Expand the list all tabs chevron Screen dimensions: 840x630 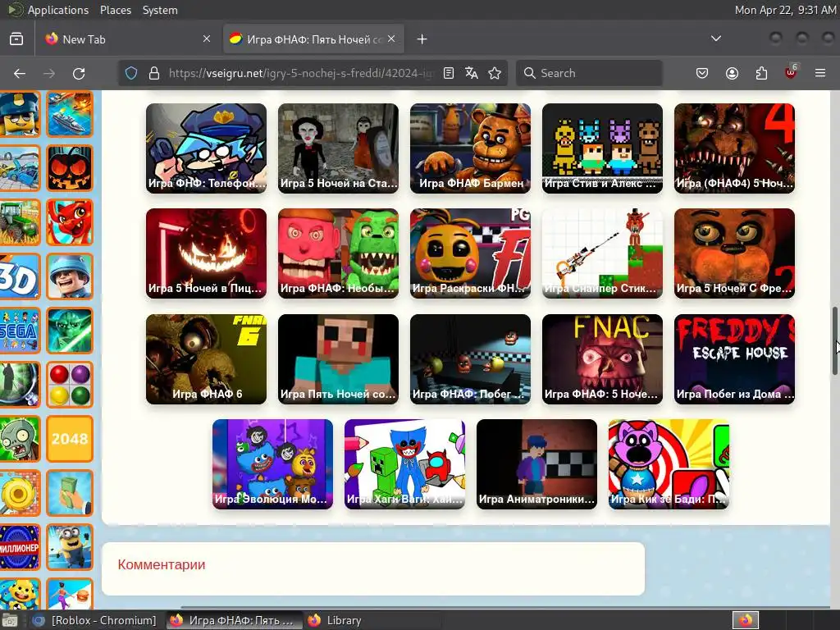[715, 39]
